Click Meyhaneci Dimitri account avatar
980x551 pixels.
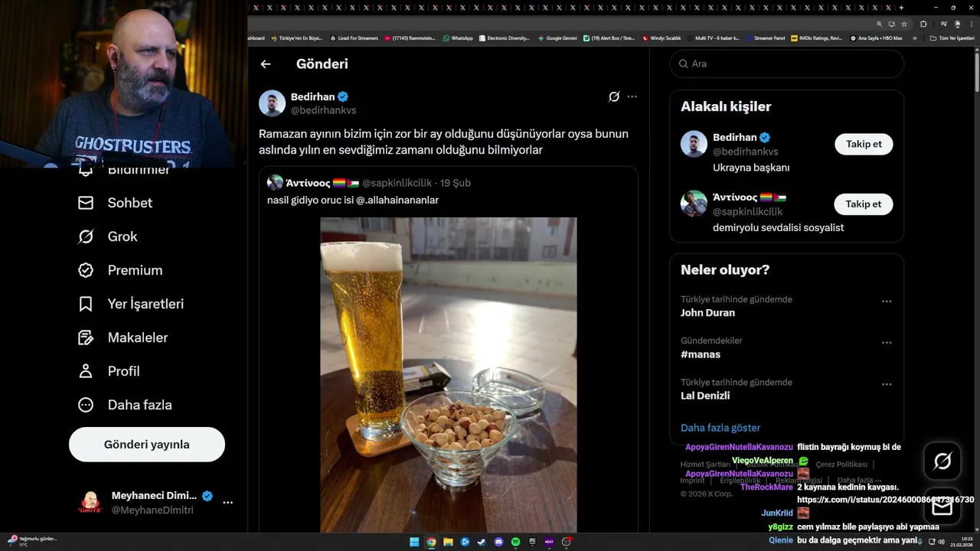[x=91, y=503]
